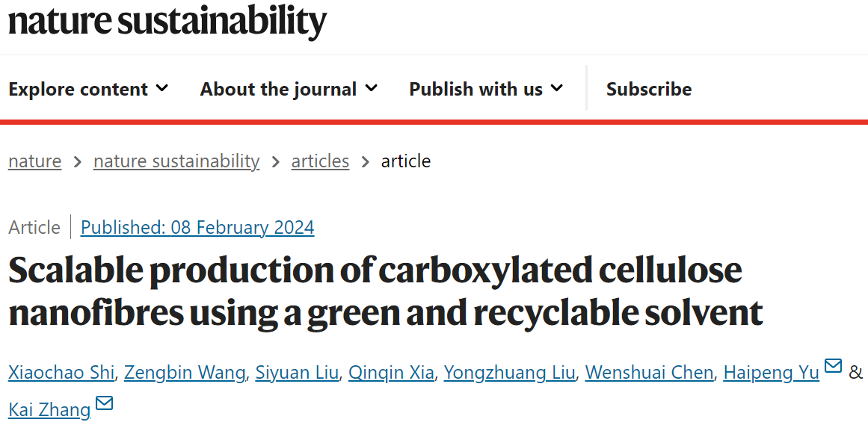
Task: Expand the Explore content chevron
Action: (x=161, y=89)
